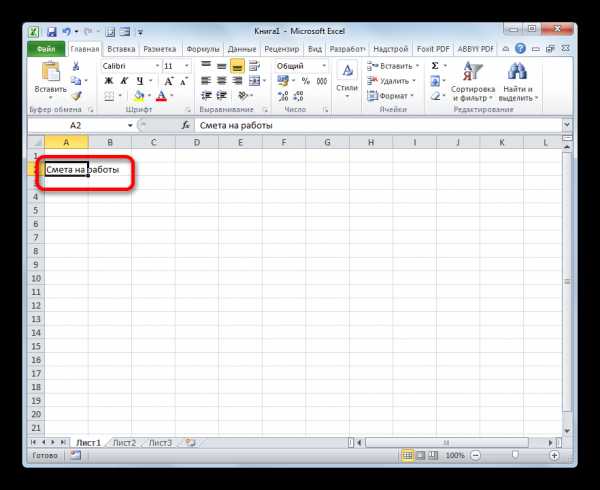
Task: Apply comma style (000)
Action: click(322, 81)
